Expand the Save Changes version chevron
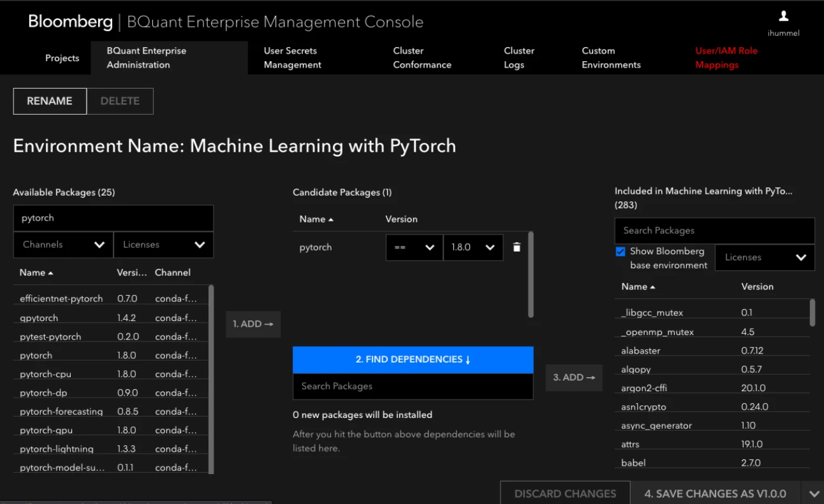 pos(814,493)
